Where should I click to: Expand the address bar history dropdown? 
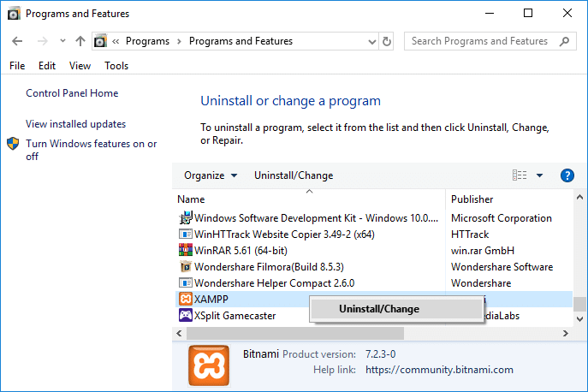point(370,41)
